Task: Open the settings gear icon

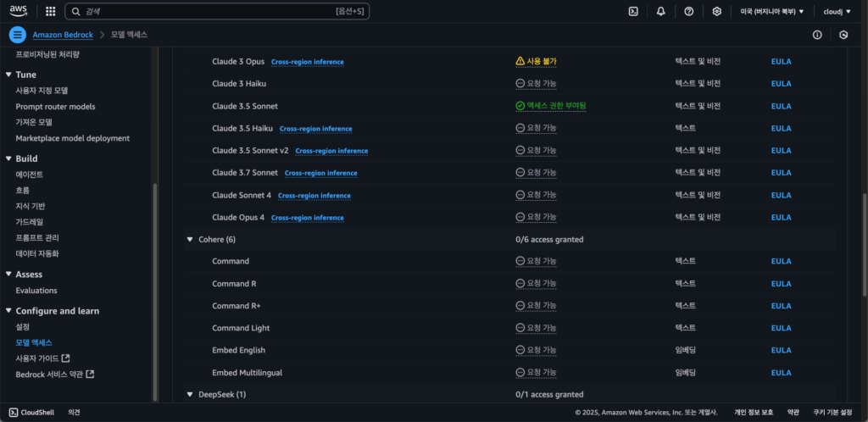Action: tap(717, 11)
